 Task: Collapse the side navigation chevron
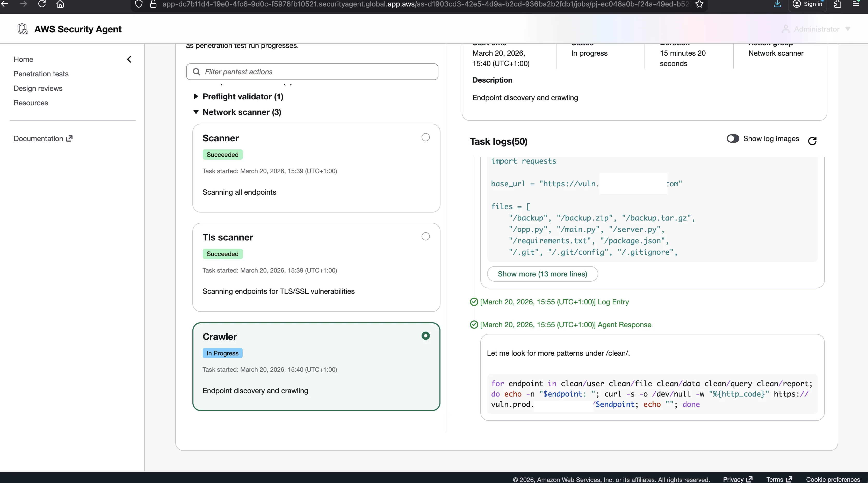click(x=129, y=59)
